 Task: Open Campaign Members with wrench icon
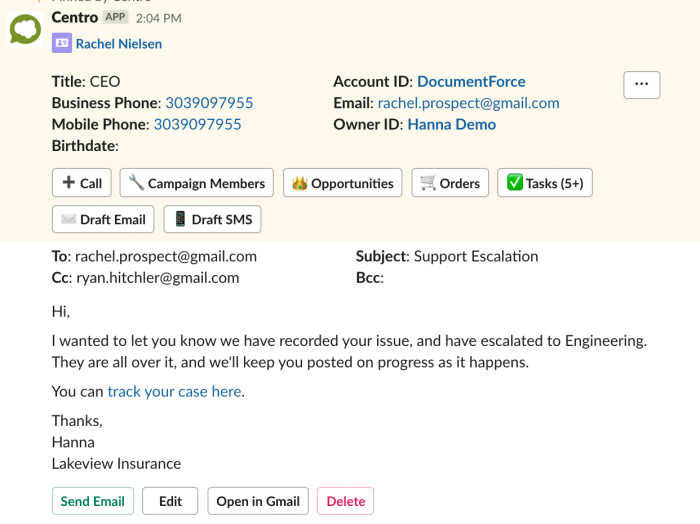click(196, 183)
